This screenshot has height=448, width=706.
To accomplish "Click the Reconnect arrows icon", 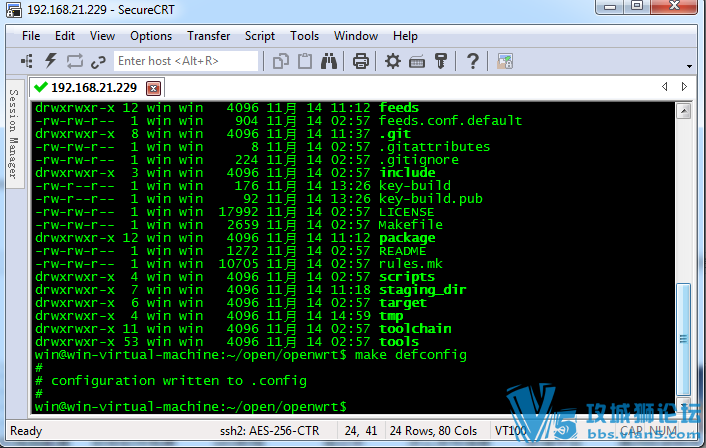I will 74,61.
